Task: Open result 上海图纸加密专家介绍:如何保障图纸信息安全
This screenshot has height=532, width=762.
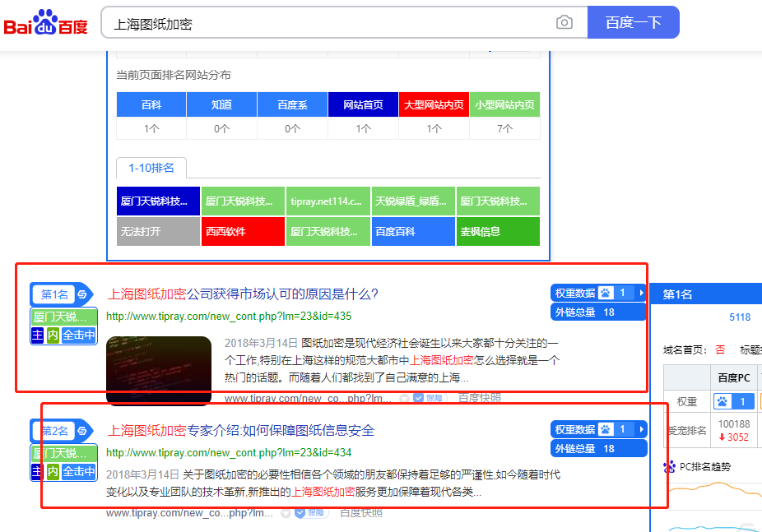Action: pos(240,431)
